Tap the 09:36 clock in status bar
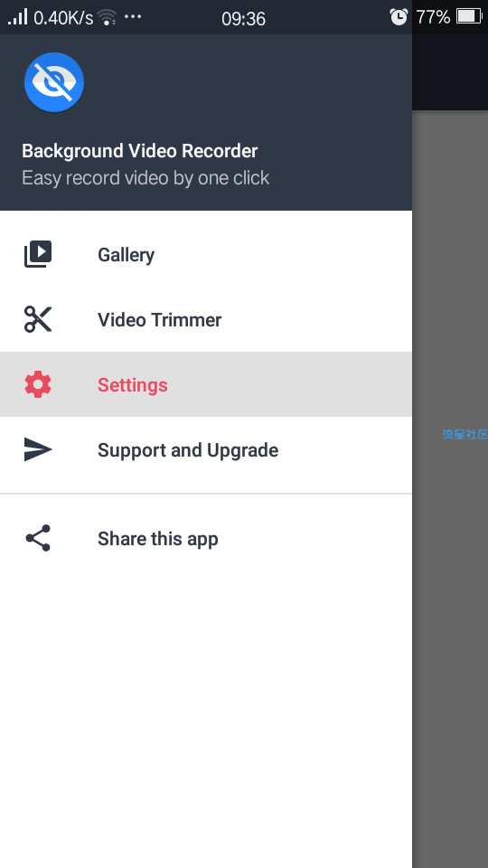This screenshot has height=868, width=488. [243, 18]
